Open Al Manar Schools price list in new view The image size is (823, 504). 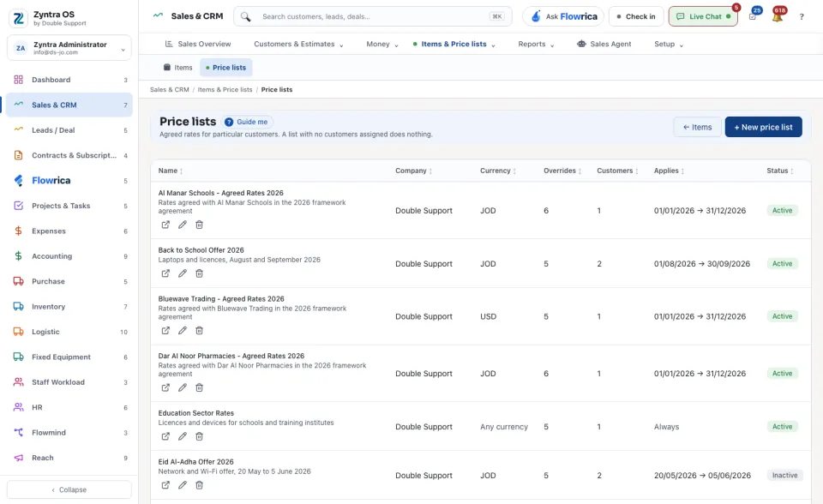pos(165,225)
